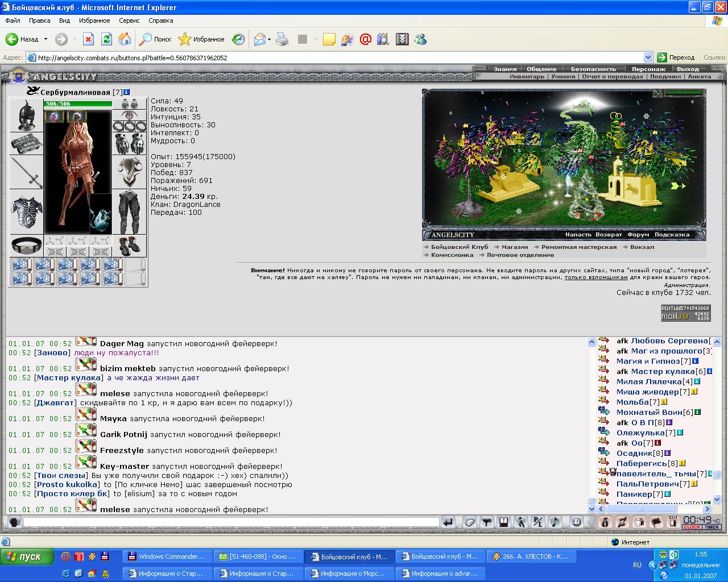Click the IE Home toolbar button
Image resolution: width=728 pixels, height=582 pixels.
125,39
